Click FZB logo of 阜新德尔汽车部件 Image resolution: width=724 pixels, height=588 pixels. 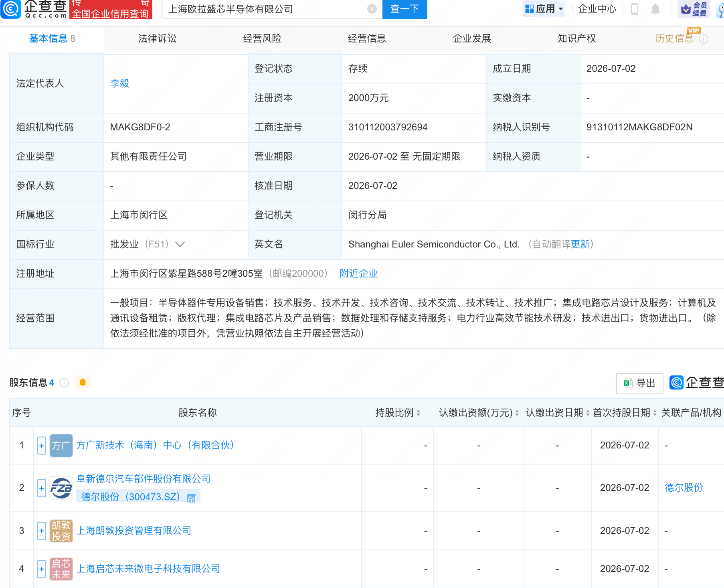pos(61,488)
